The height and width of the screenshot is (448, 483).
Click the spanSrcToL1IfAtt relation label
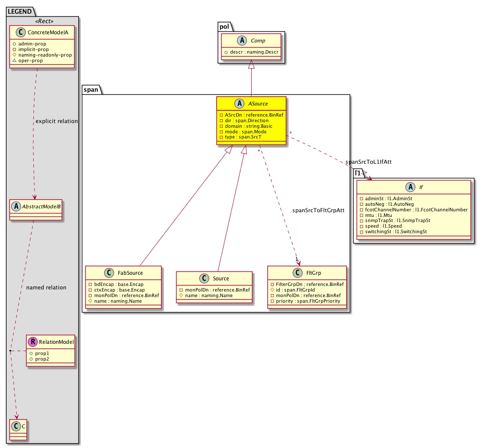tap(368, 162)
